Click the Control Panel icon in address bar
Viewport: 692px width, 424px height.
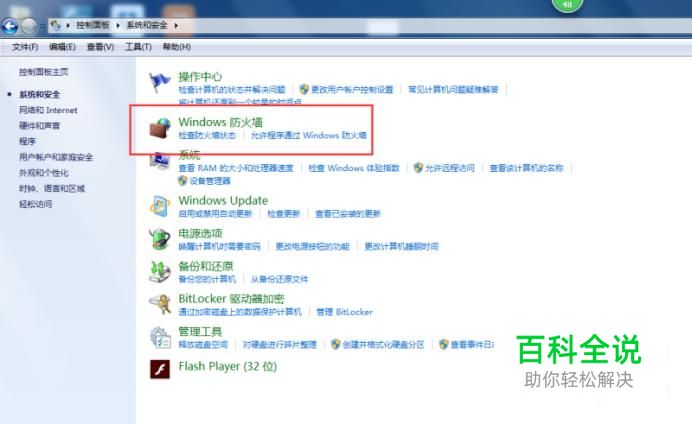coord(56,25)
